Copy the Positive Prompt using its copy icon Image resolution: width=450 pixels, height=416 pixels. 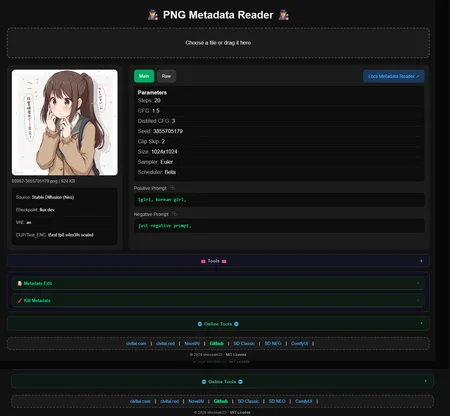pyautogui.click(x=172, y=188)
